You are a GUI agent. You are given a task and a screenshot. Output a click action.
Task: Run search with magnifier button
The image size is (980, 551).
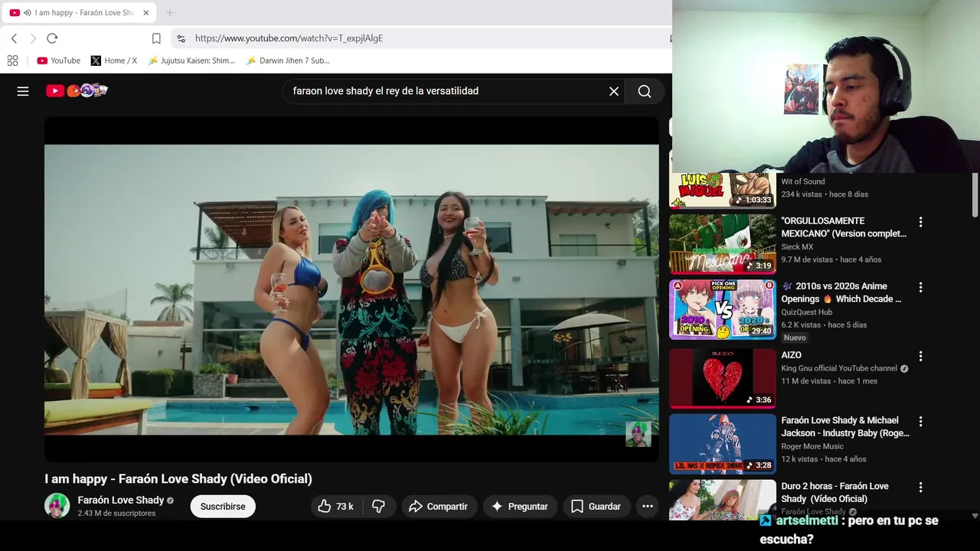(x=645, y=91)
